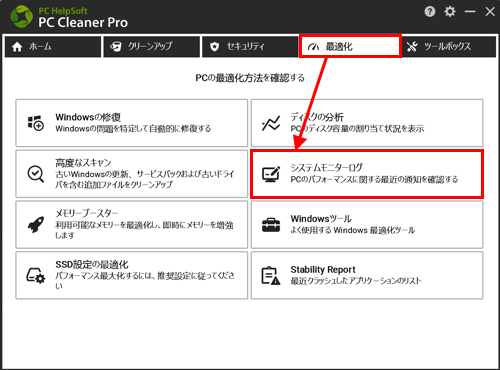
Task: Click the system monitor log icon
Action: [x=271, y=174]
